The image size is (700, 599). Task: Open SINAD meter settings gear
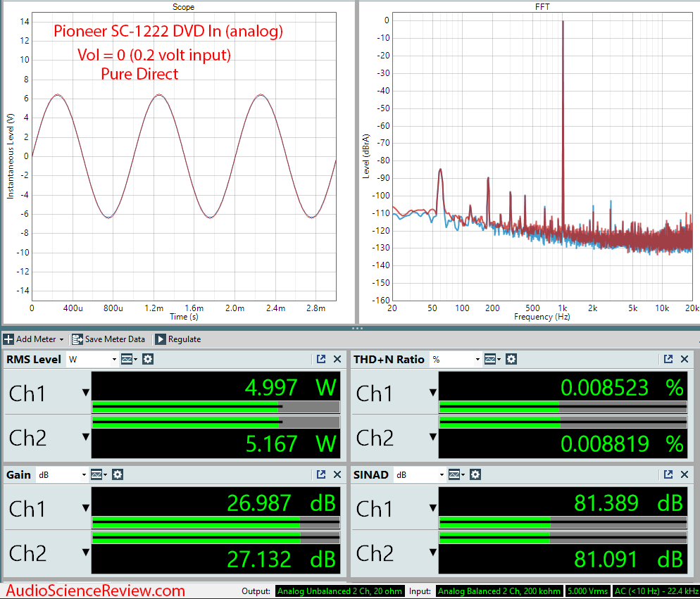point(475,475)
